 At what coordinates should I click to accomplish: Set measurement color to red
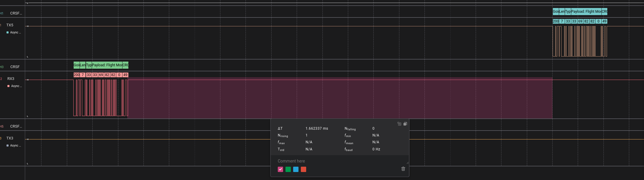[x=304, y=169]
